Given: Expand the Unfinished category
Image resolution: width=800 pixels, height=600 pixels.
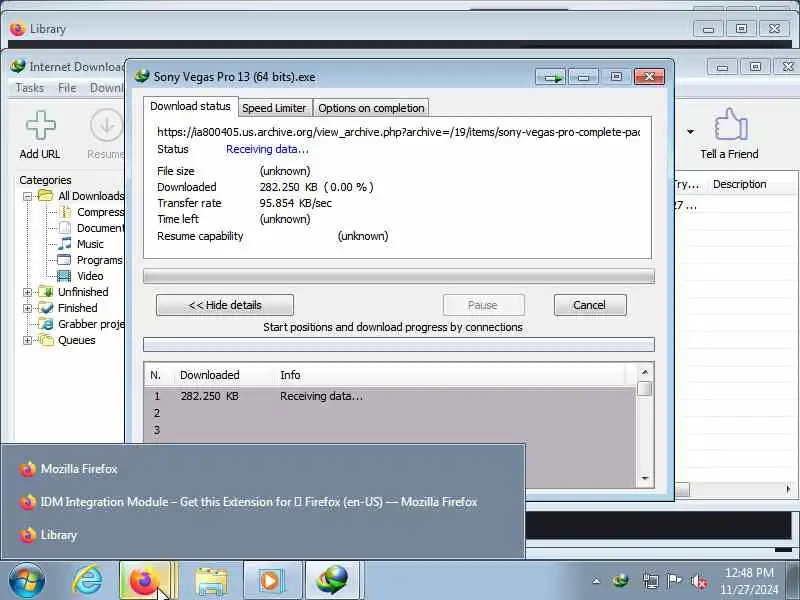Looking at the screenshot, I should [x=28, y=292].
